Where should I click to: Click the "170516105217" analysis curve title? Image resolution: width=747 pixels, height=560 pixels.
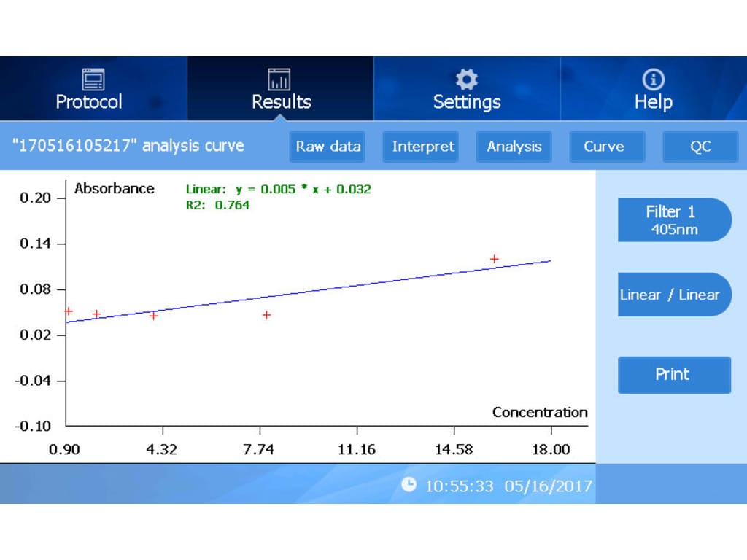[128, 146]
